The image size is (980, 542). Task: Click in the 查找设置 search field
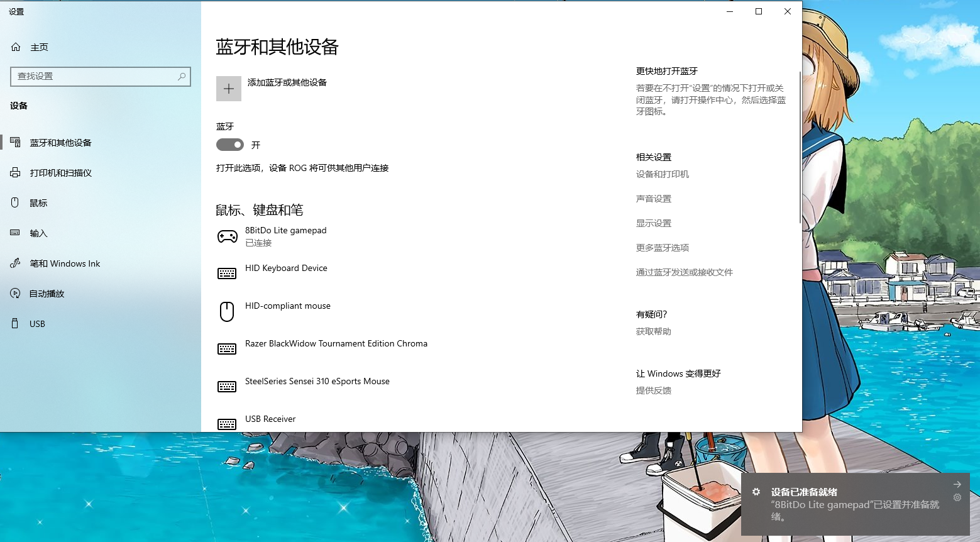click(94, 76)
